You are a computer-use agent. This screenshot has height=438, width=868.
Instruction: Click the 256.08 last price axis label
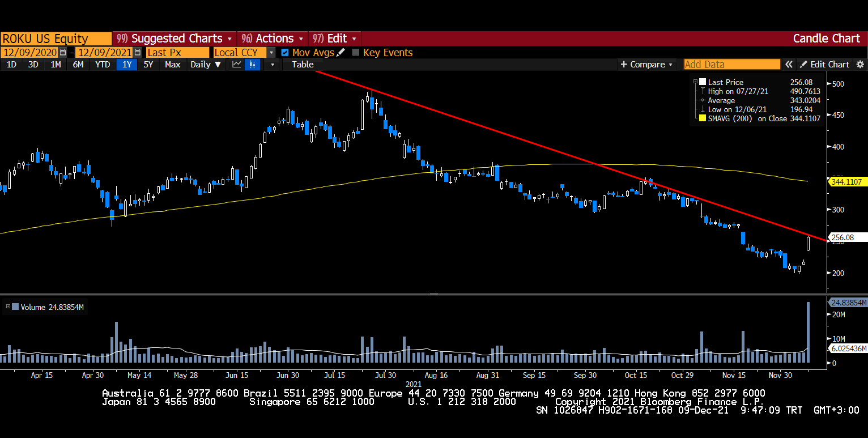pyautogui.click(x=848, y=237)
